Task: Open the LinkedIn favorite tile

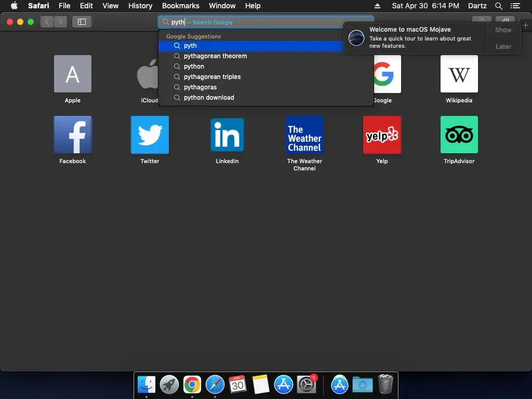Action: (x=227, y=135)
